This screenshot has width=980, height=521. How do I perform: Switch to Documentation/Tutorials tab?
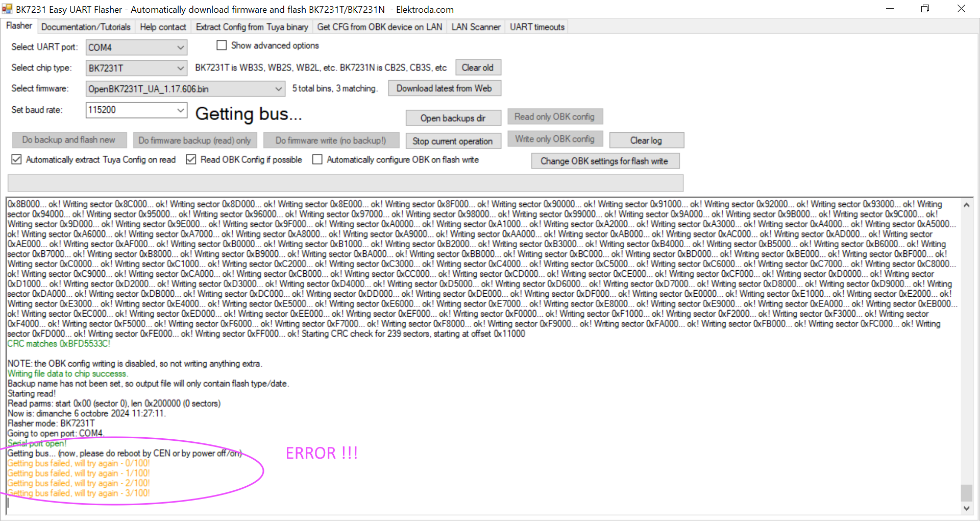[x=86, y=27]
